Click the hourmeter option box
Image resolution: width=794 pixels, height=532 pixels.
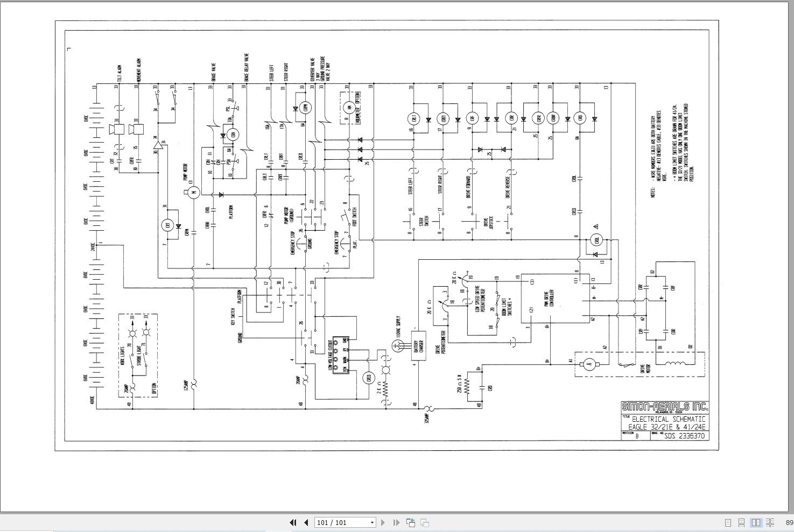click(350, 109)
